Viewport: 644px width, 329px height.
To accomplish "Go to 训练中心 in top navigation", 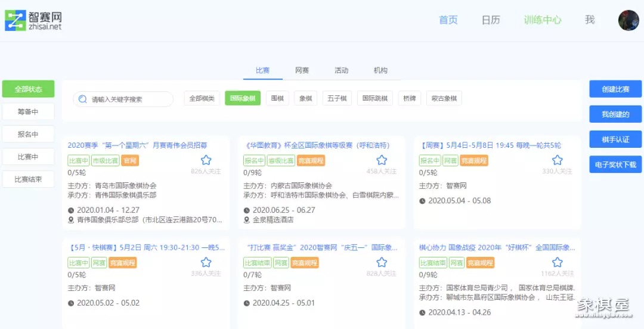I will point(542,20).
